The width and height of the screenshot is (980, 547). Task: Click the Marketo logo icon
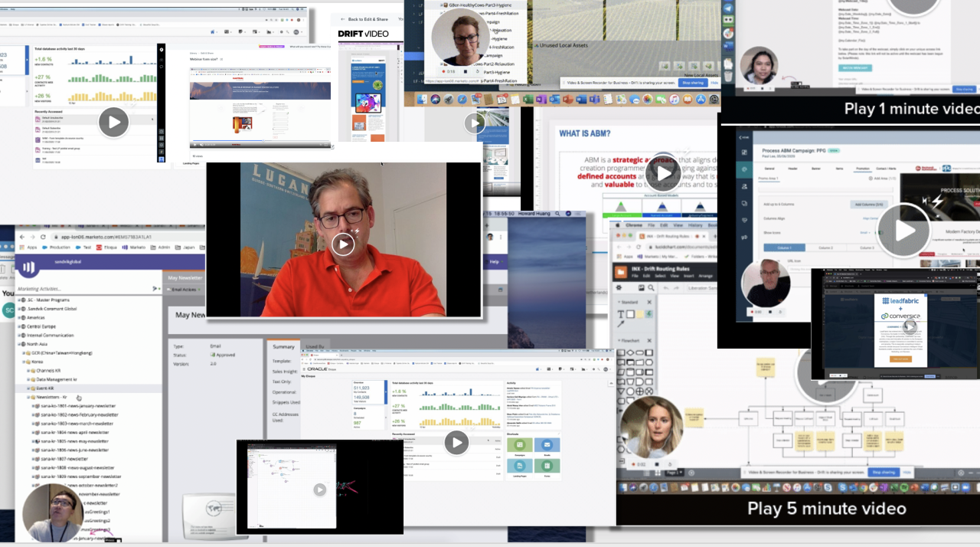(30, 267)
